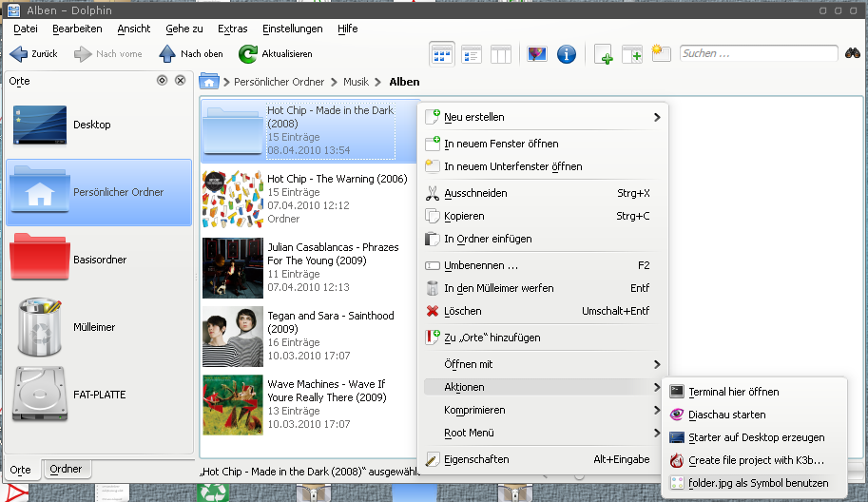
Task: Click Ausschneiden in context menu
Action: pyautogui.click(x=543, y=193)
